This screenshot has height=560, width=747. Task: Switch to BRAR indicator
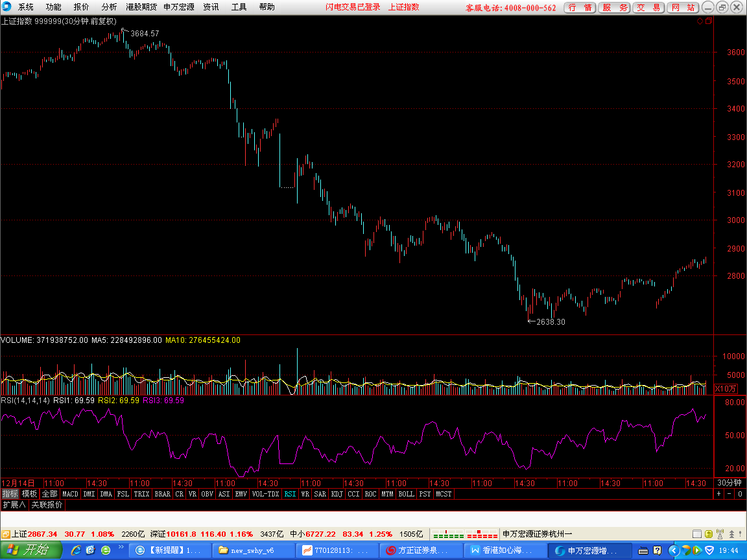point(163,494)
